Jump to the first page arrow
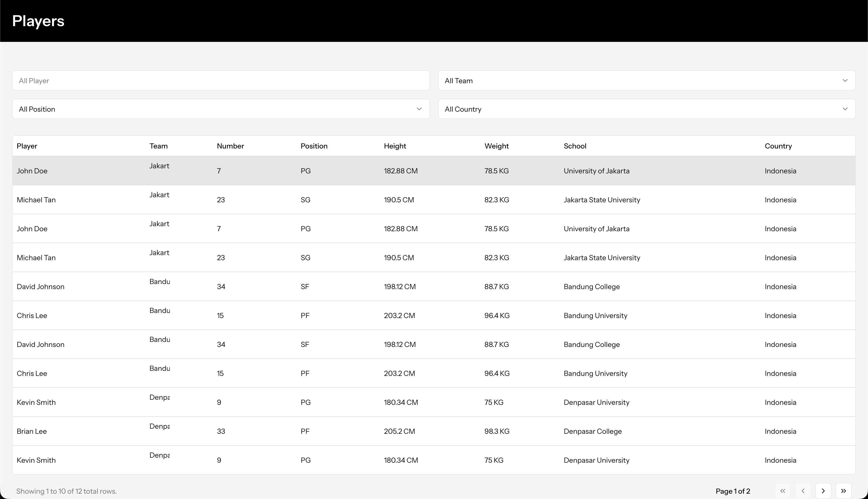The height and width of the screenshot is (499, 868). [x=783, y=491]
